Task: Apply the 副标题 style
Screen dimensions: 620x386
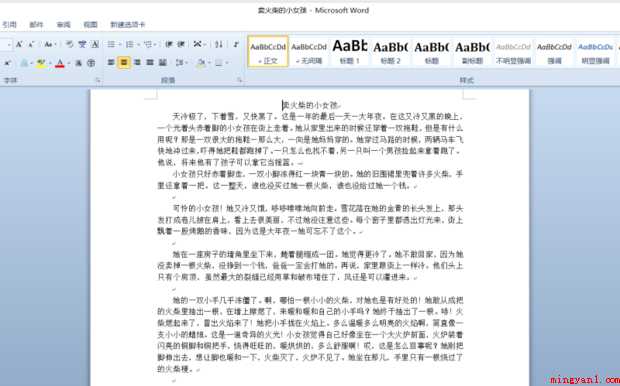Action: (x=473, y=51)
